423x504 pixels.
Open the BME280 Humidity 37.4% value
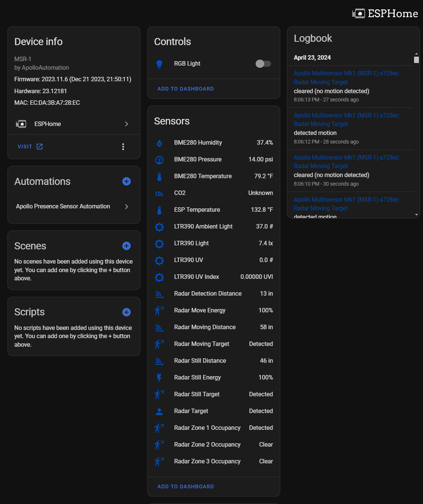point(265,143)
